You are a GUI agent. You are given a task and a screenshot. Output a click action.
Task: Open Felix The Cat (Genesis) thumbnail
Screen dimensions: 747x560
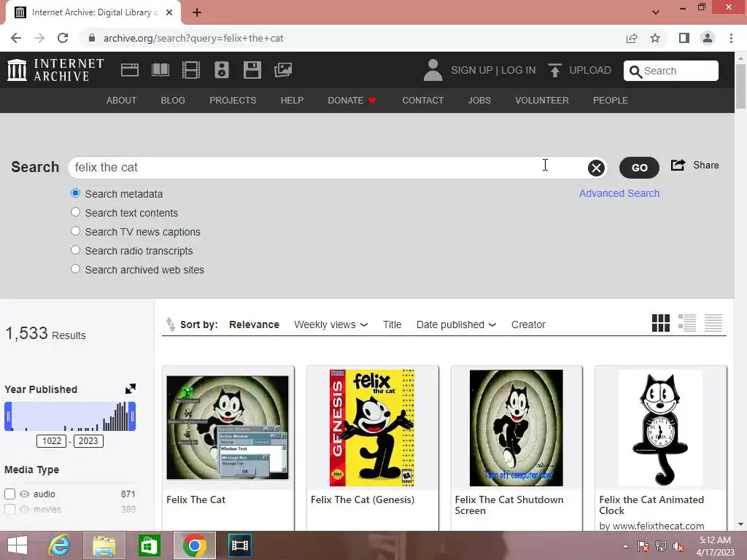coord(372,427)
